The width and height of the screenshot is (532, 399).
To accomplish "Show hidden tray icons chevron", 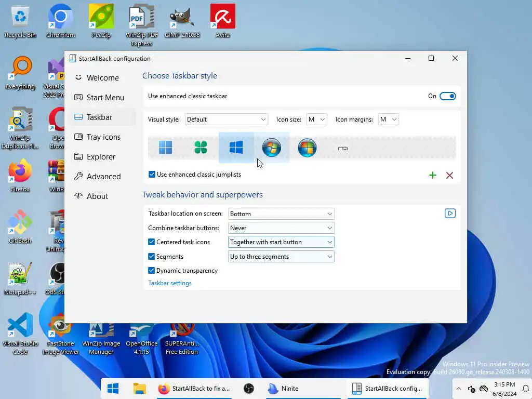I will click(459, 389).
